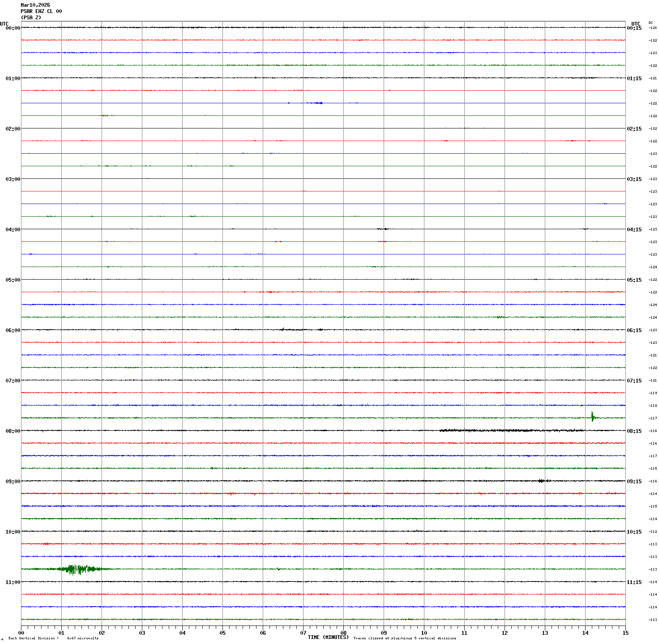The width and height of the screenshot is (659, 644).
Task: Select the 06:00 UTC label on the left axis
Action: pos(13,330)
